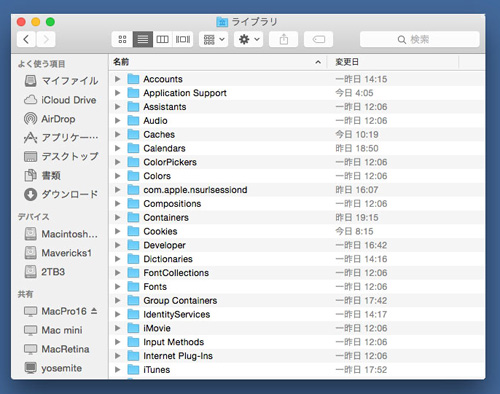
Task: Open AirDrop in the sidebar
Action: coord(50,119)
